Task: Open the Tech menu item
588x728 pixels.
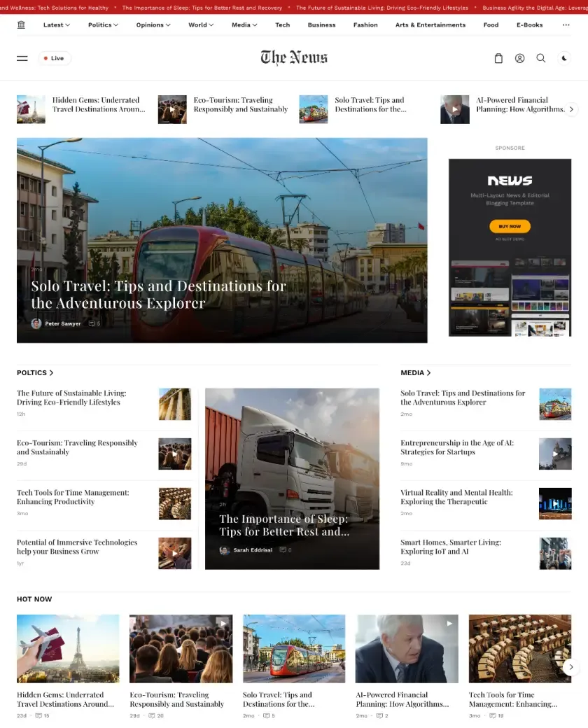Action: click(282, 25)
